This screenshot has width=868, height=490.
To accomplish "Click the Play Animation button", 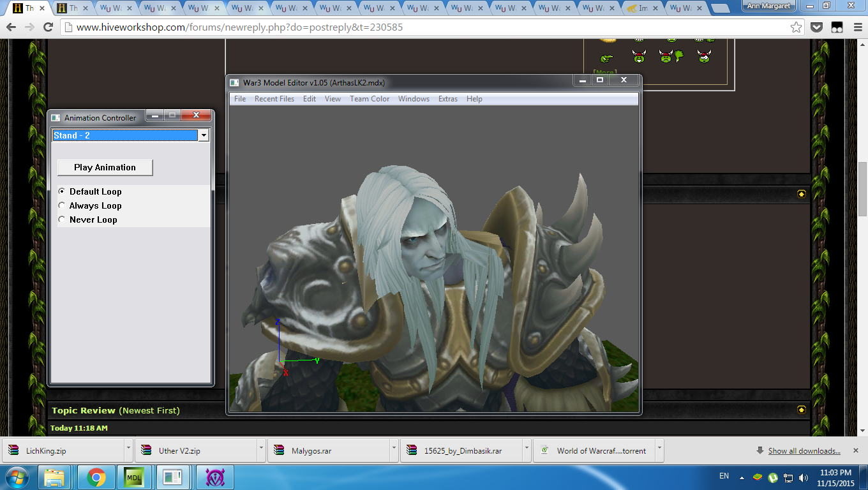I will (x=105, y=167).
